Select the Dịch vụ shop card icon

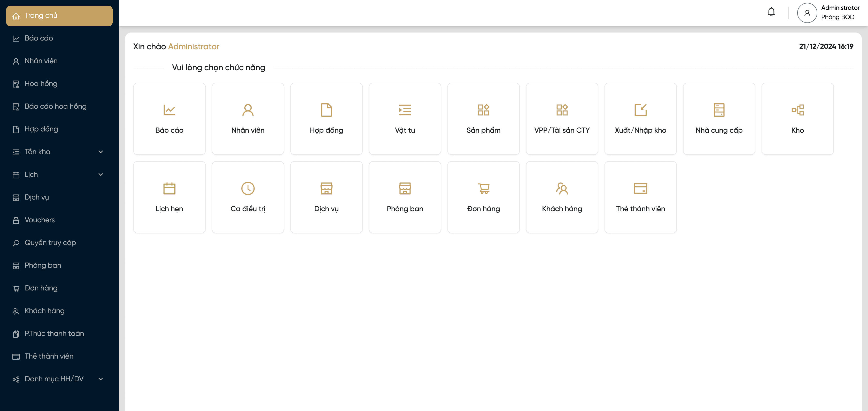[x=326, y=188]
